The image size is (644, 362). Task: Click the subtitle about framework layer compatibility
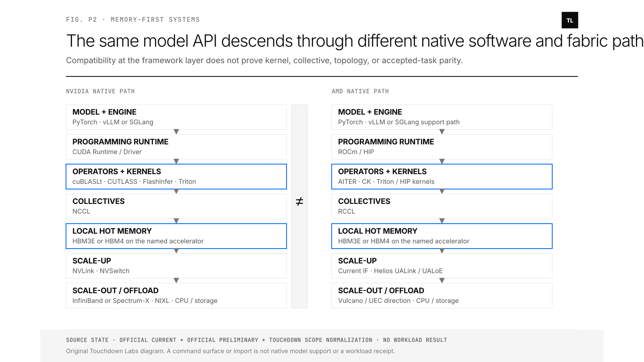click(264, 60)
